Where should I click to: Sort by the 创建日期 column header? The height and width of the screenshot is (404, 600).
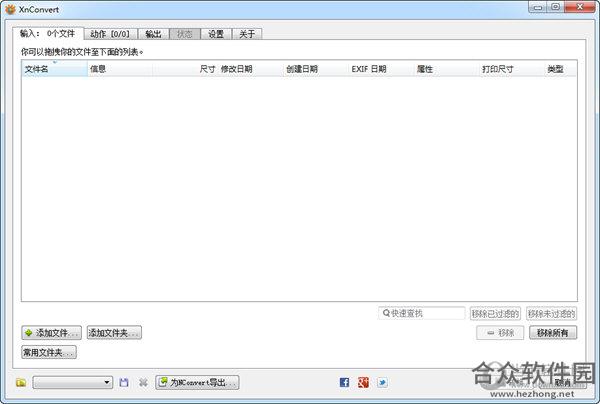(316, 69)
